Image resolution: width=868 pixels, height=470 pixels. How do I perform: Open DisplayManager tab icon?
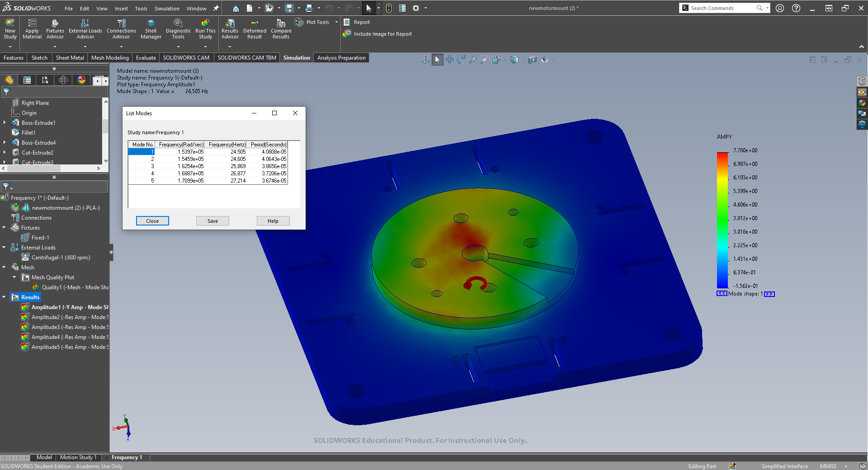(x=81, y=80)
